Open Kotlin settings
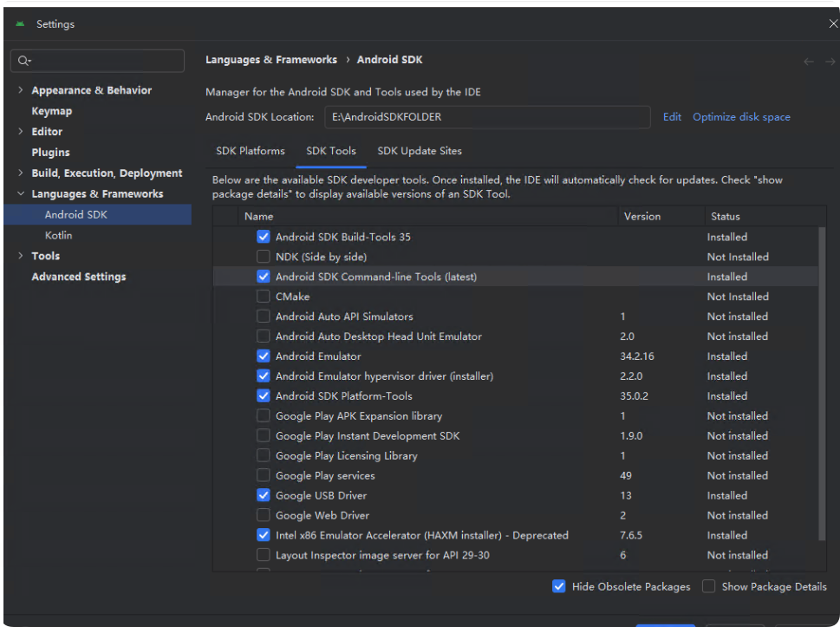Viewport: 840px width, 627px height. pos(58,235)
